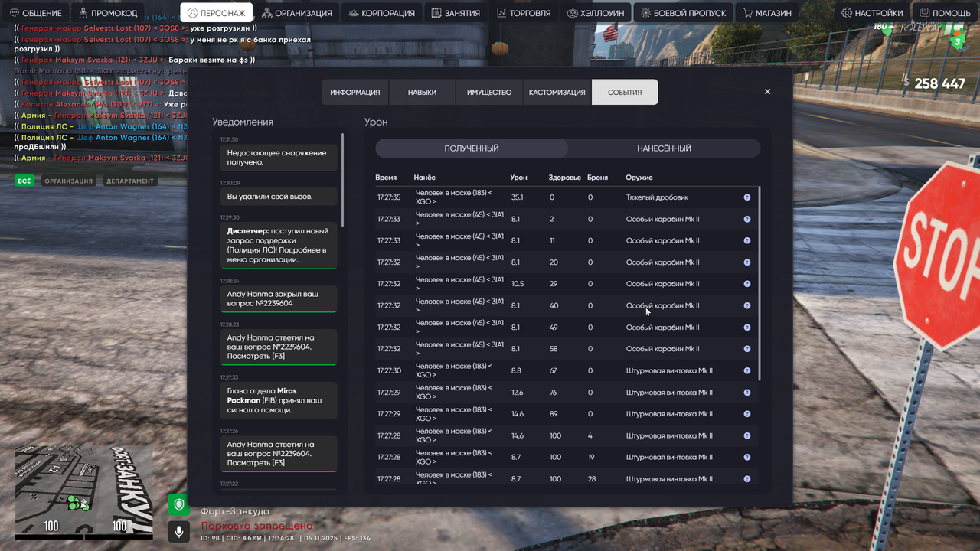980x551 pixels.
Task: Open Помощь help menu
Action: pos(945,13)
